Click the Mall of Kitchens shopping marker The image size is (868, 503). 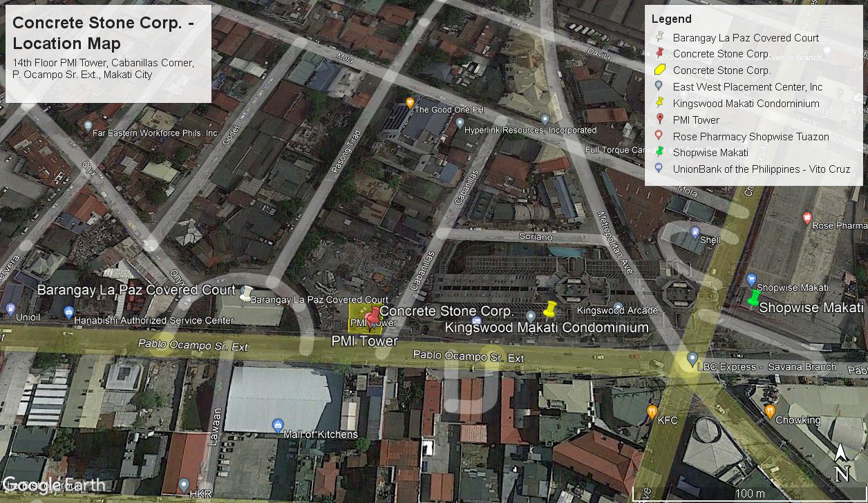(x=278, y=425)
